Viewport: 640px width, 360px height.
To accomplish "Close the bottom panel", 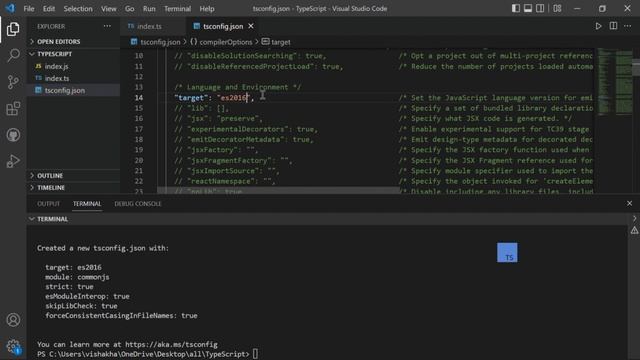I will coord(629,203).
